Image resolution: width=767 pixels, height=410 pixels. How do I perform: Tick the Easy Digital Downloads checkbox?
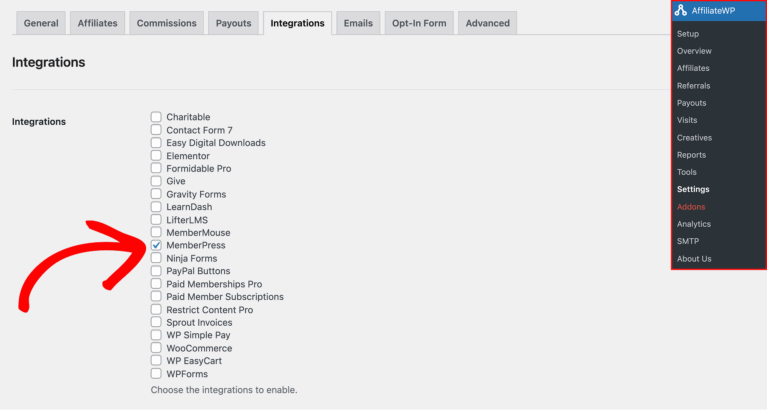click(x=156, y=142)
